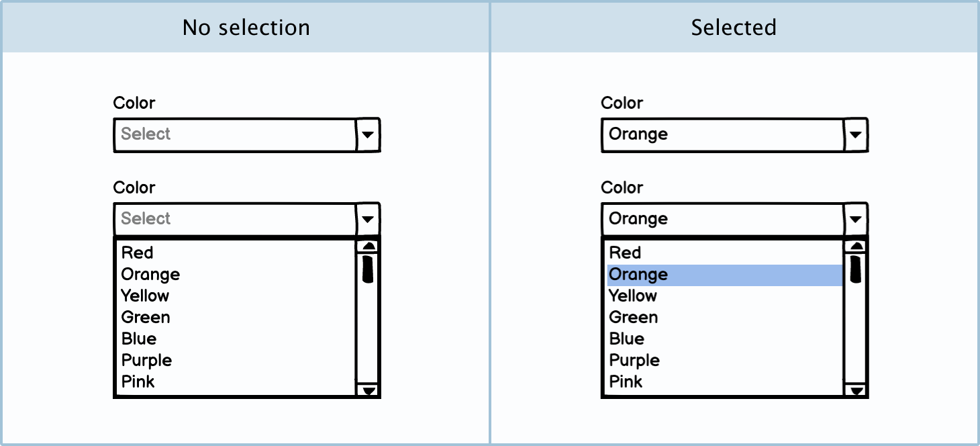The height and width of the screenshot is (446, 980).
Task: Select Green in the left color list
Action: click(146, 318)
